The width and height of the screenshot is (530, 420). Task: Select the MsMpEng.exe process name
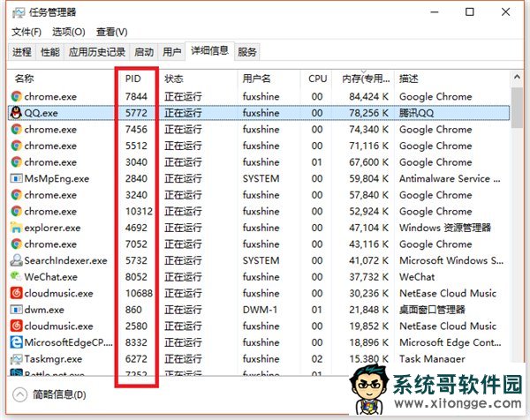[57, 178]
